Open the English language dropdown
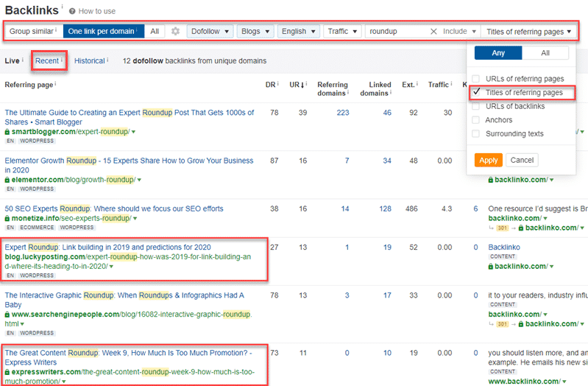588x386 pixels. pyautogui.click(x=299, y=32)
